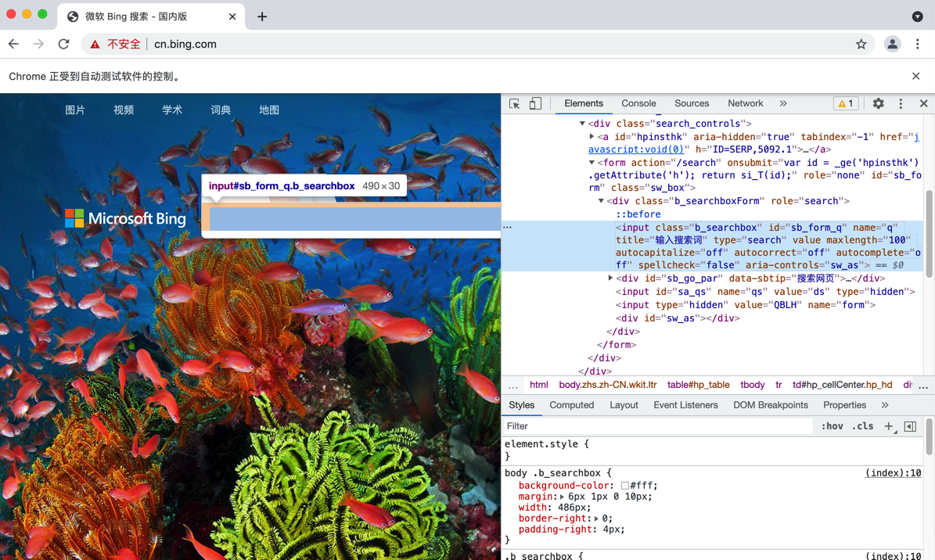Show more Styles pane tabs chevron
This screenshot has width=935, height=560.
pos(885,405)
